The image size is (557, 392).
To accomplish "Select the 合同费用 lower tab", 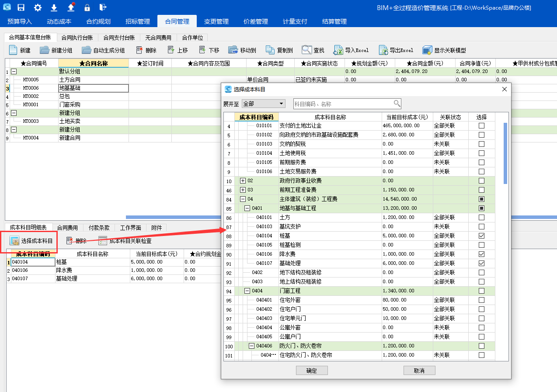I will 67,228.
